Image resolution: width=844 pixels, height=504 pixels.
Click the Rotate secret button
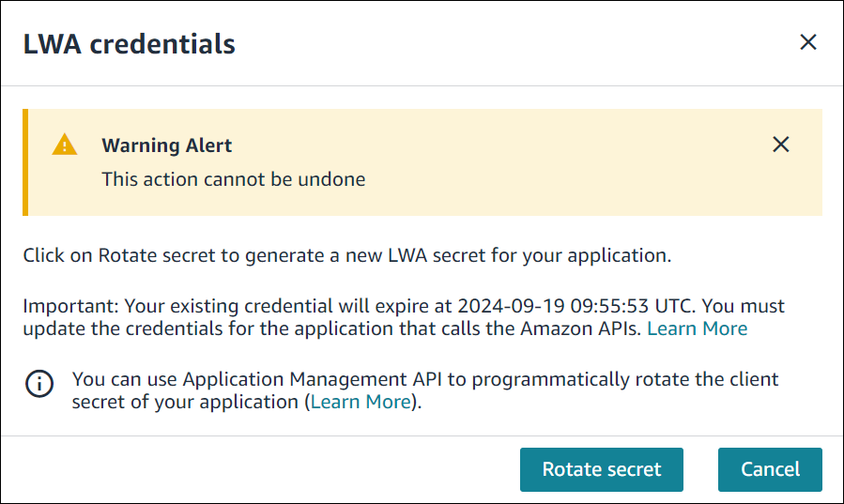[x=601, y=469]
